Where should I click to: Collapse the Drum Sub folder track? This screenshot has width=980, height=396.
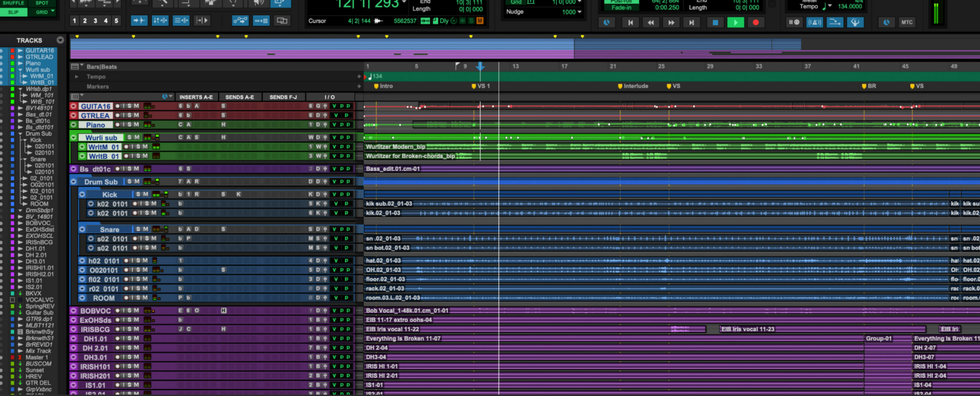pos(73,182)
